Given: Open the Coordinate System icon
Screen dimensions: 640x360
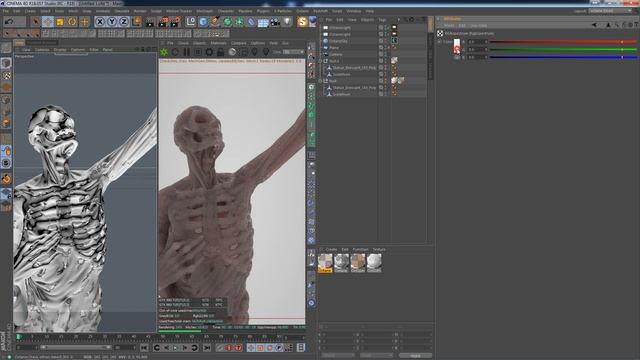Looking at the screenshot, I should tap(137, 21).
